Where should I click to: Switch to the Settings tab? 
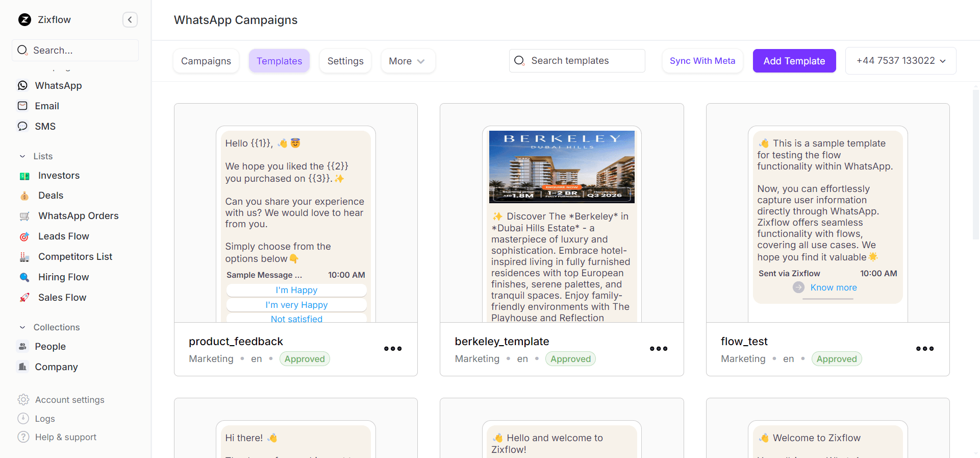(345, 61)
